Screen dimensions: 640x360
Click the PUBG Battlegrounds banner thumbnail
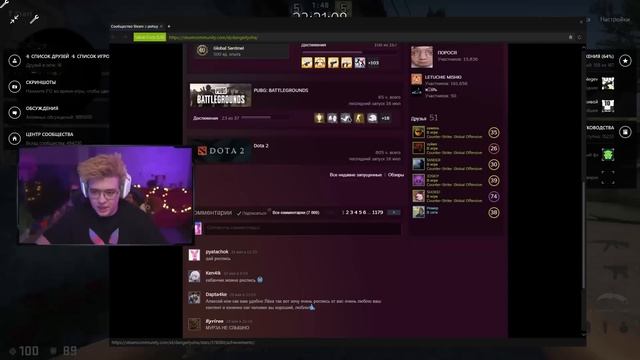pos(220,95)
